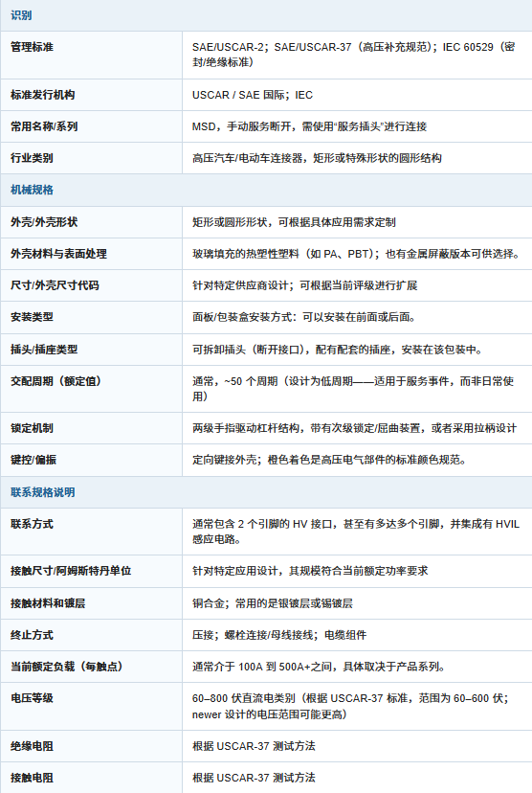Click the 接触材料和镀层 label
Image resolution: width=532 pixels, height=793 pixels.
48,603
